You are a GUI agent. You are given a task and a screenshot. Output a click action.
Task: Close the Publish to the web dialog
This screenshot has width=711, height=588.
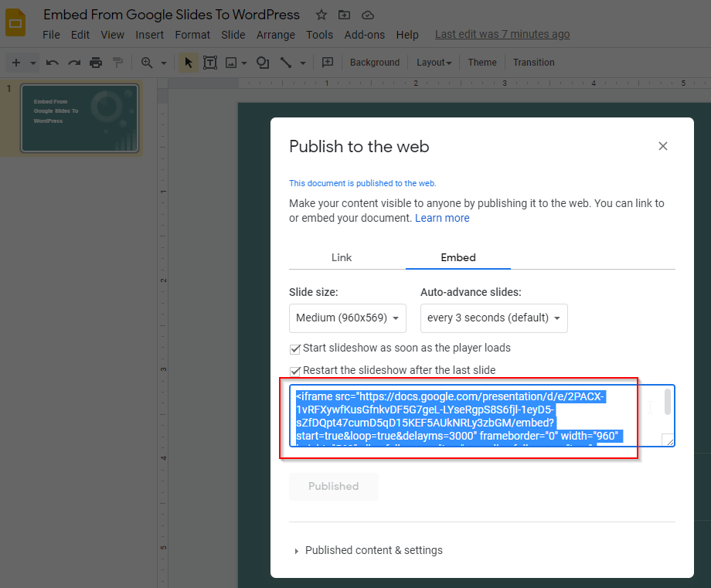tap(663, 146)
